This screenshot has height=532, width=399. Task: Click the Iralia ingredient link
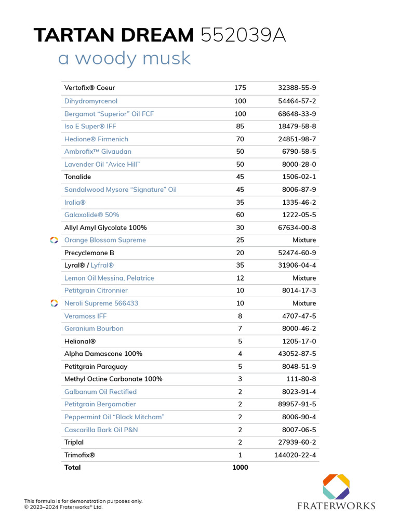pyautogui.click(x=75, y=202)
